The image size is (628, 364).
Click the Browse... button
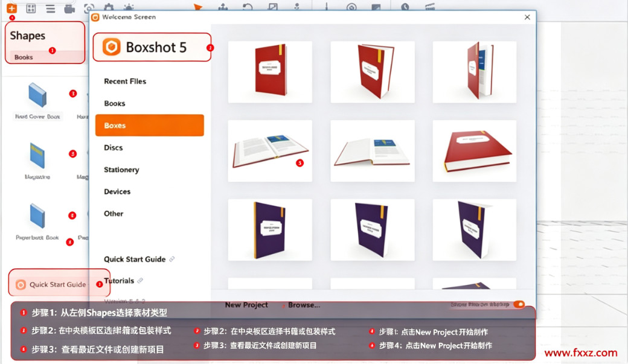[304, 305]
